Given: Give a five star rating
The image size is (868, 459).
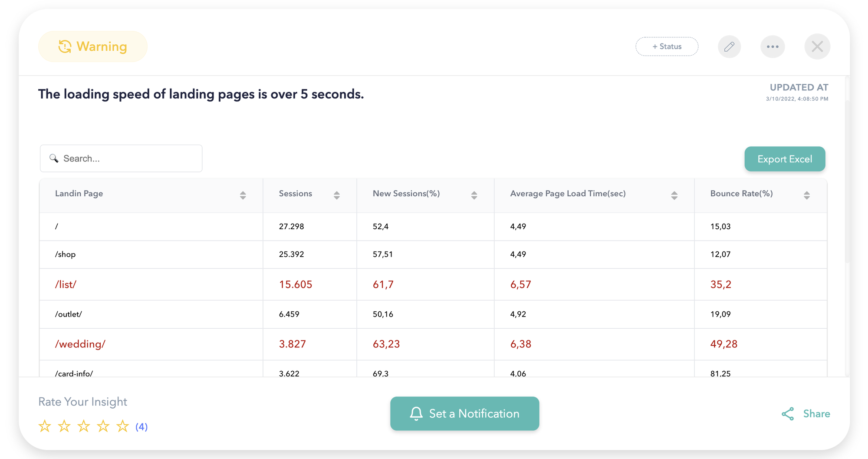Looking at the screenshot, I should [x=122, y=426].
